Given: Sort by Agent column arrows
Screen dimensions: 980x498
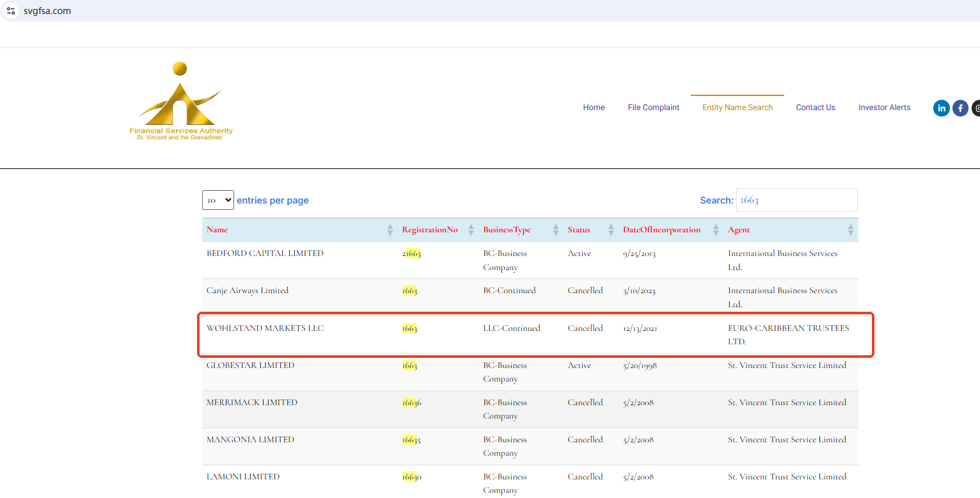Looking at the screenshot, I should click(850, 230).
